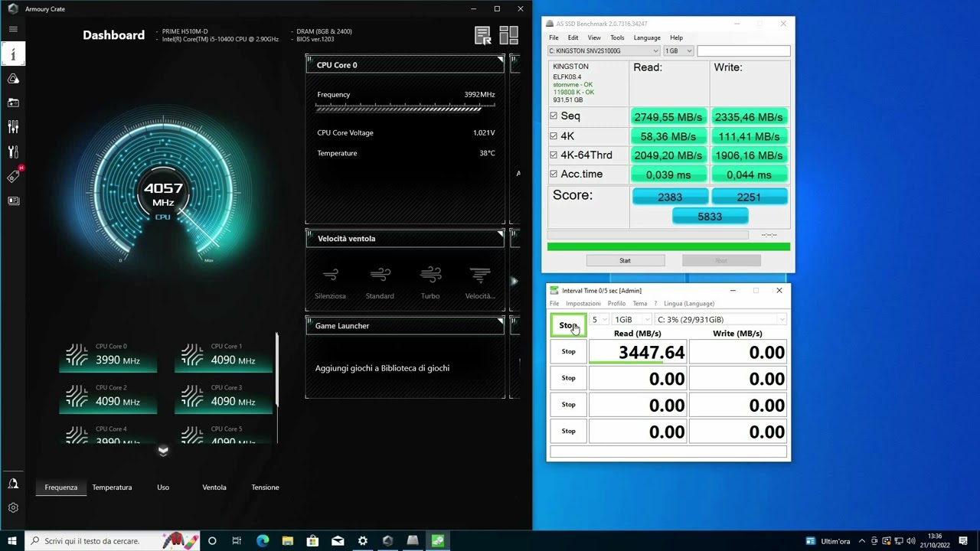980x551 pixels.
Task: Select the CPU Core 0 frequency tile
Action: click(x=108, y=356)
